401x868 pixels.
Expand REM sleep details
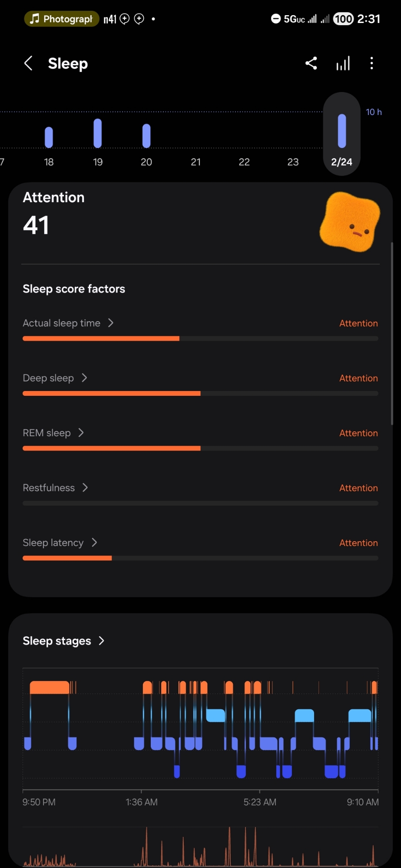point(53,433)
